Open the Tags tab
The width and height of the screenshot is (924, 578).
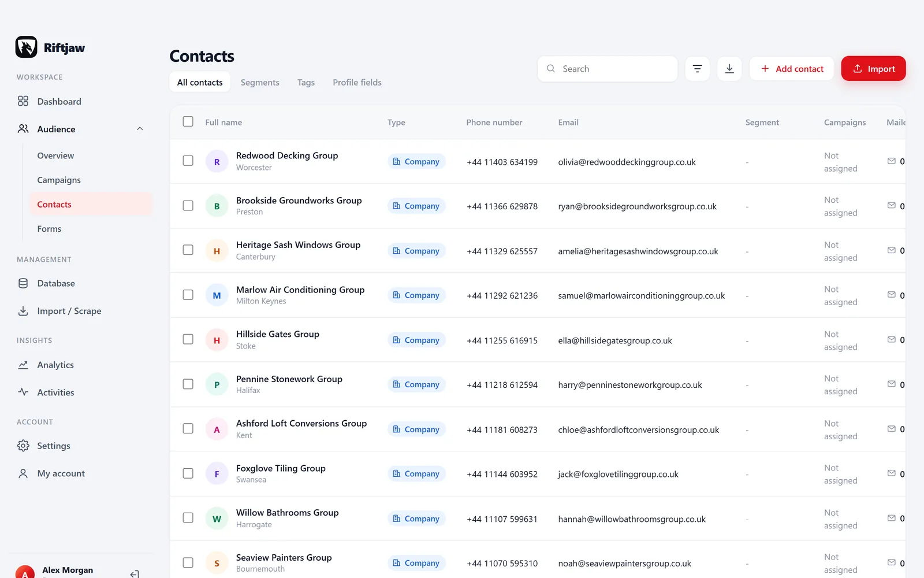point(306,82)
